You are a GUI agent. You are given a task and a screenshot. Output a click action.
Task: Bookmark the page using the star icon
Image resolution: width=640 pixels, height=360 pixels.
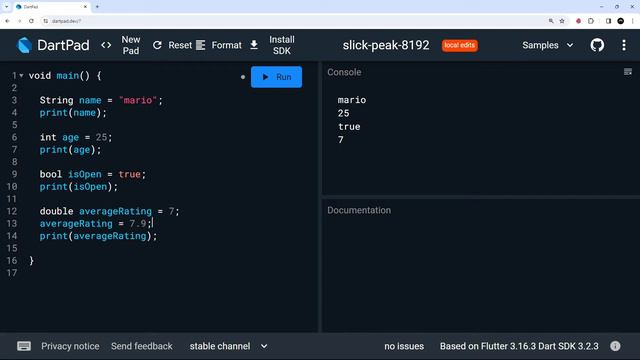(x=562, y=21)
